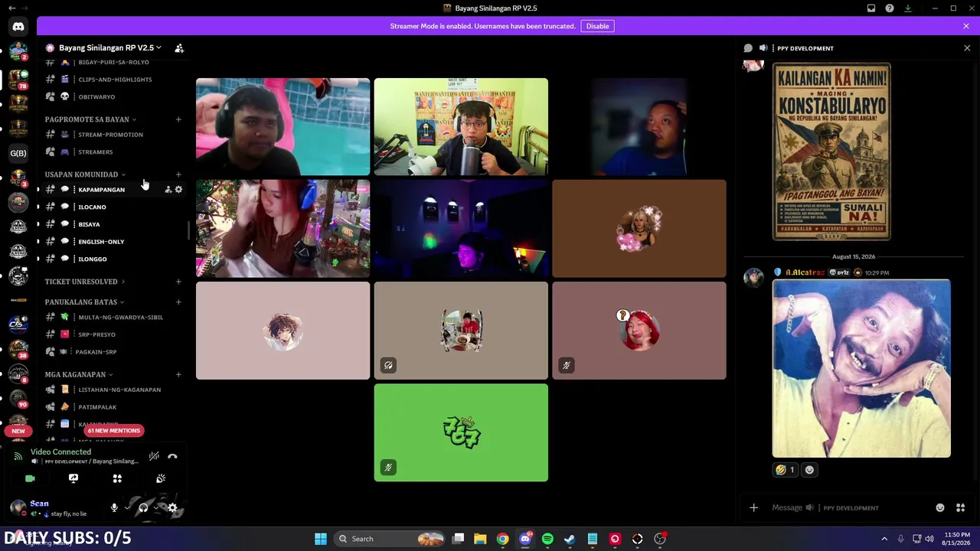980x551 pixels.
Task: Deafen audio with the headphones button
Action: [x=143, y=507]
